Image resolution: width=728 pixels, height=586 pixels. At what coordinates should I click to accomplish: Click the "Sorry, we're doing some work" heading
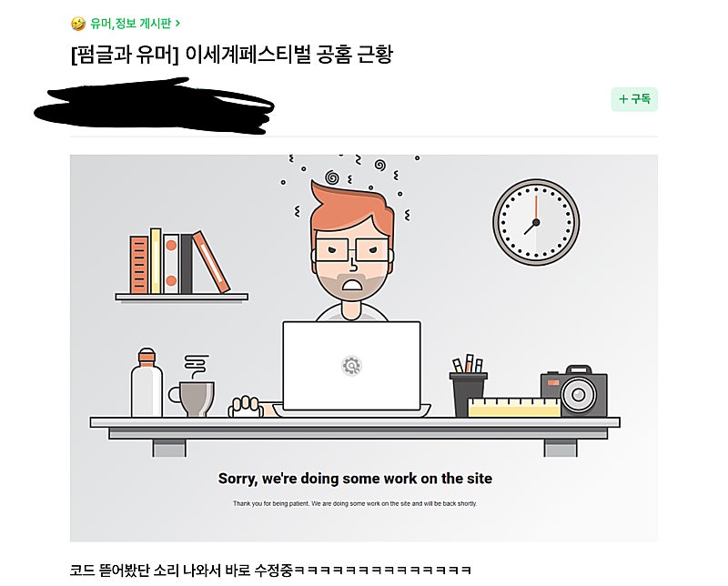(x=355, y=479)
